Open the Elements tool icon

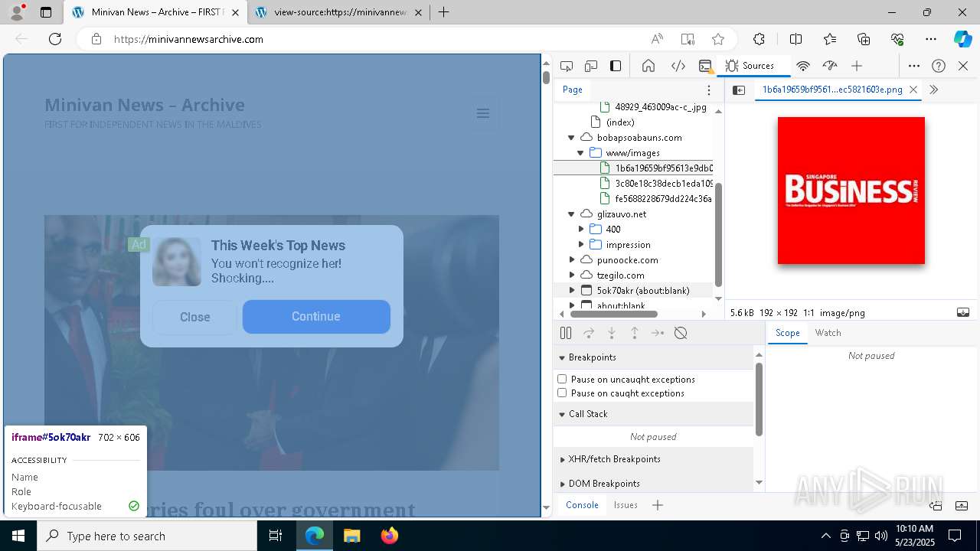[678, 66]
